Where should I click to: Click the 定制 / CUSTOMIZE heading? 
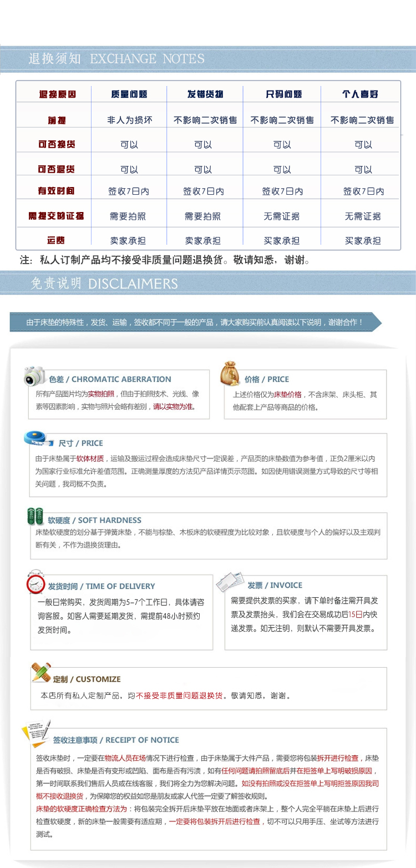[87, 679]
